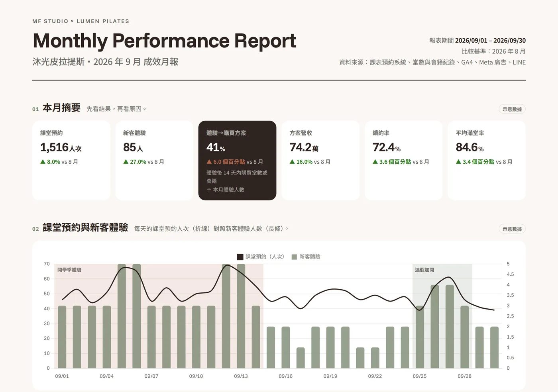Screen dimensions: 558x392
Task: Click the 報表期間 2026/09/01 – 2026/09/30 text
Action: [477, 41]
